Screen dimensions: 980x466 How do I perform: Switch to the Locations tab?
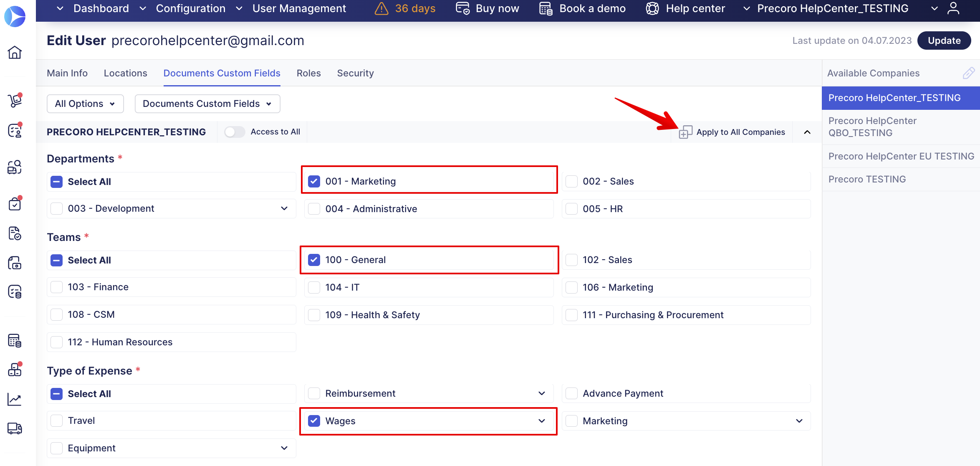[126, 73]
